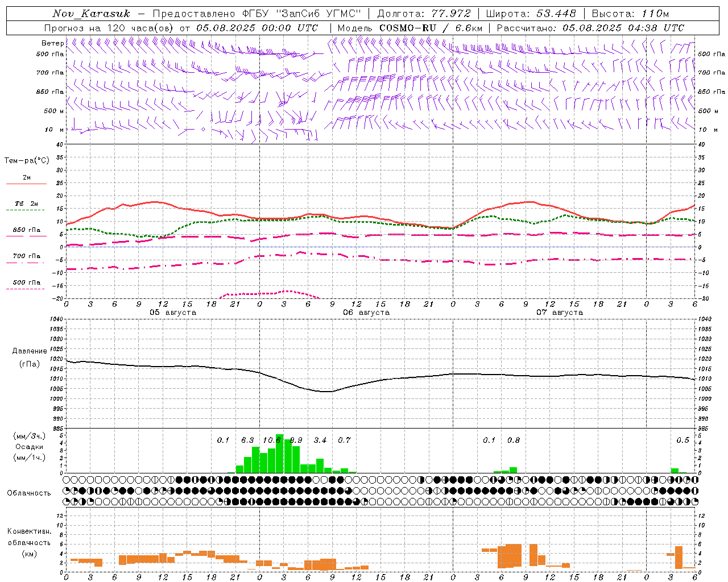Viewport: 728px width, 582px height.
Task: Click the '(мм/3ч.)' precipitation unit label
Action: click(x=30, y=436)
